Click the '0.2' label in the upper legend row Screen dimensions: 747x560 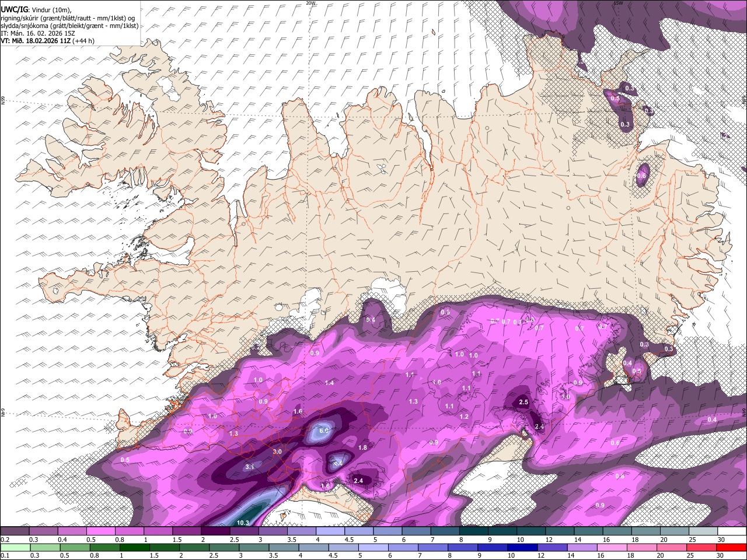[x=5, y=540]
